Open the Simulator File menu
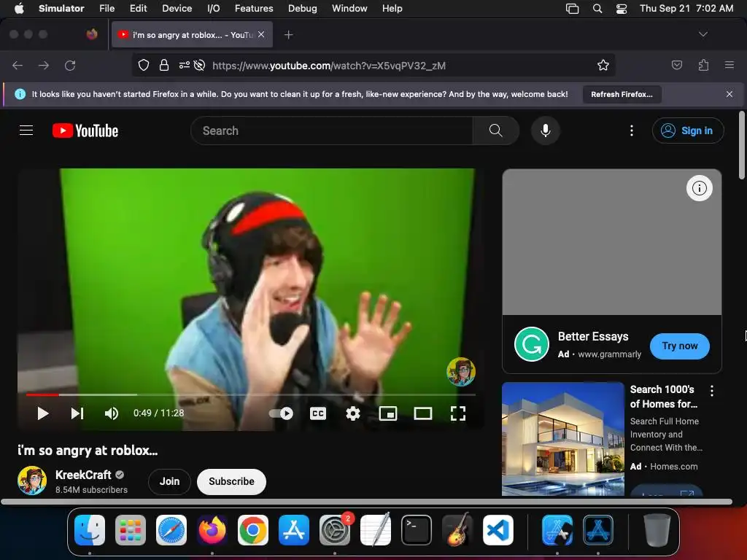 point(107,8)
